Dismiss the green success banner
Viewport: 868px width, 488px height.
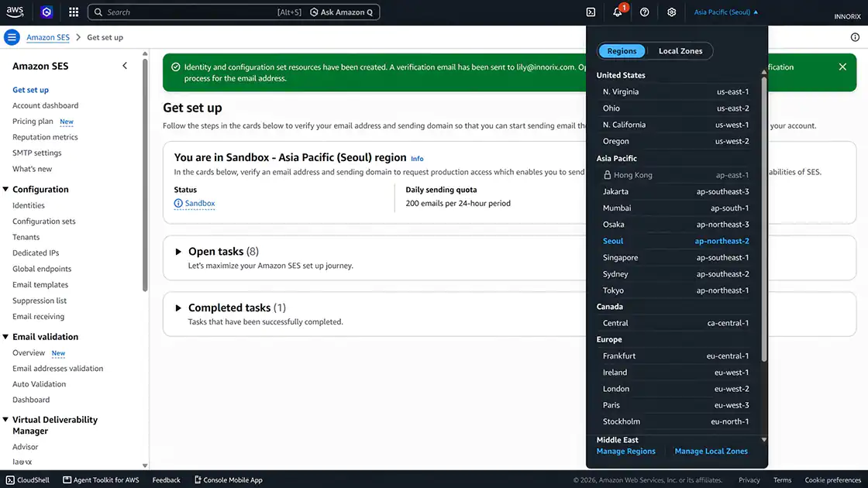pyautogui.click(x=842, y=67)
